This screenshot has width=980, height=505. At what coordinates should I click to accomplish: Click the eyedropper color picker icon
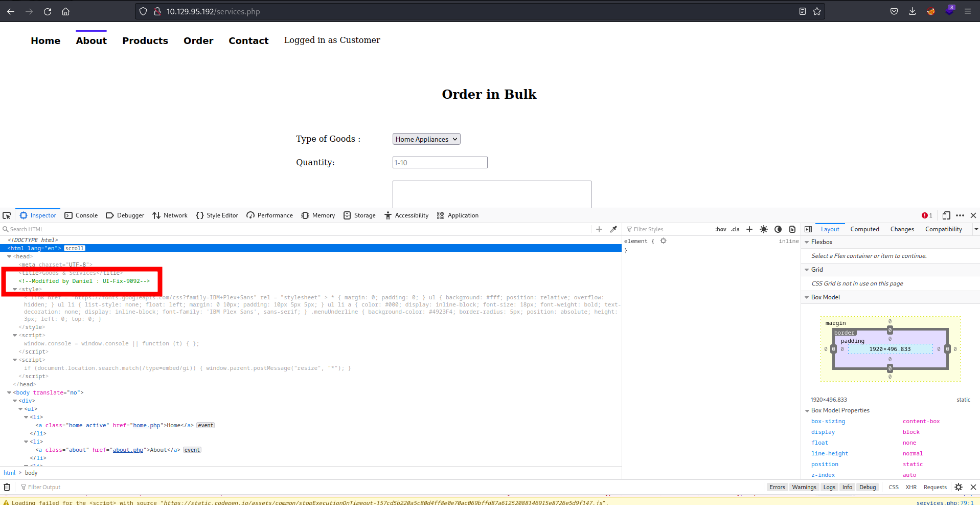[x=613, y=229]
